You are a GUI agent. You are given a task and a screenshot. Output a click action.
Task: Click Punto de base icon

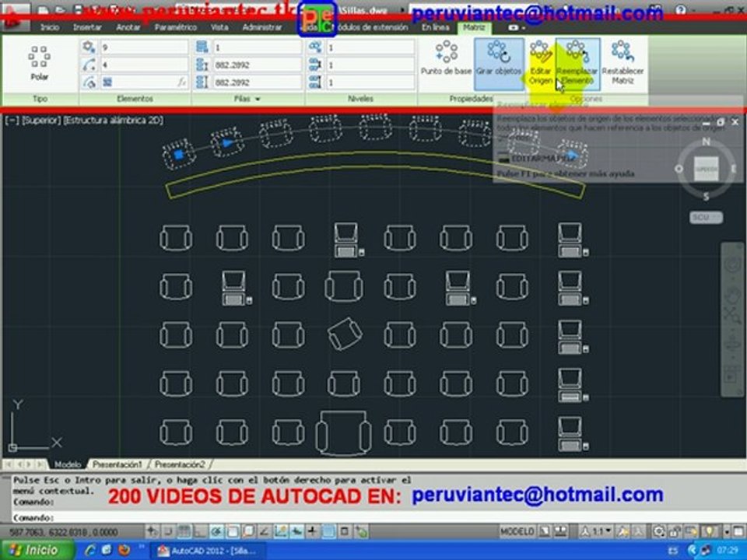pyautogui.click(x=446, y=59)
